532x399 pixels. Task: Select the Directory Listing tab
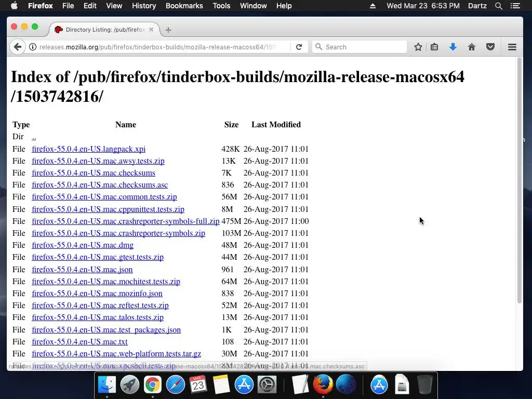tap(104, 30)
